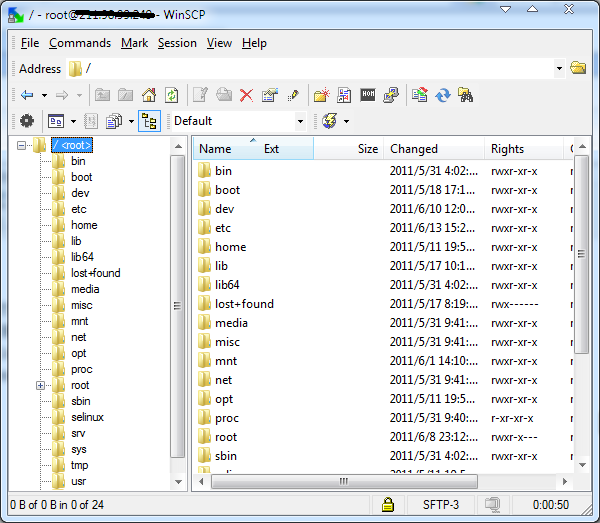This screenshot has height=523, width=600.
Task: Click the Open file toolbar icon
Action: point(224,95)
